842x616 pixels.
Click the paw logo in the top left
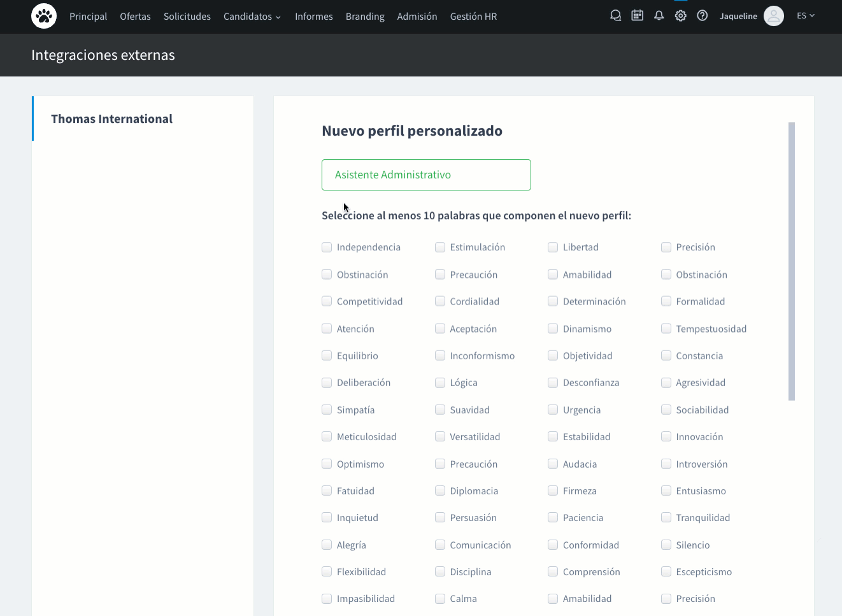coord(43,15)
